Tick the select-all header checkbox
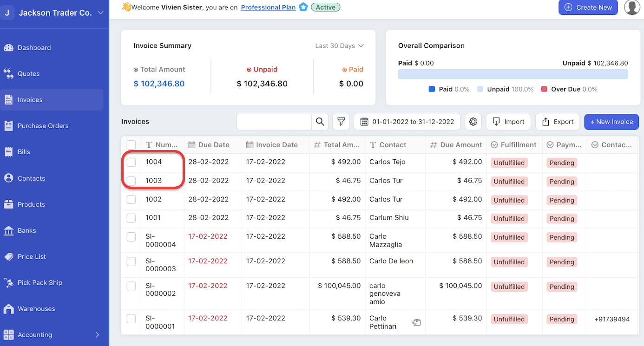Viewport: 644px width, 346px height. click(131, 145)
